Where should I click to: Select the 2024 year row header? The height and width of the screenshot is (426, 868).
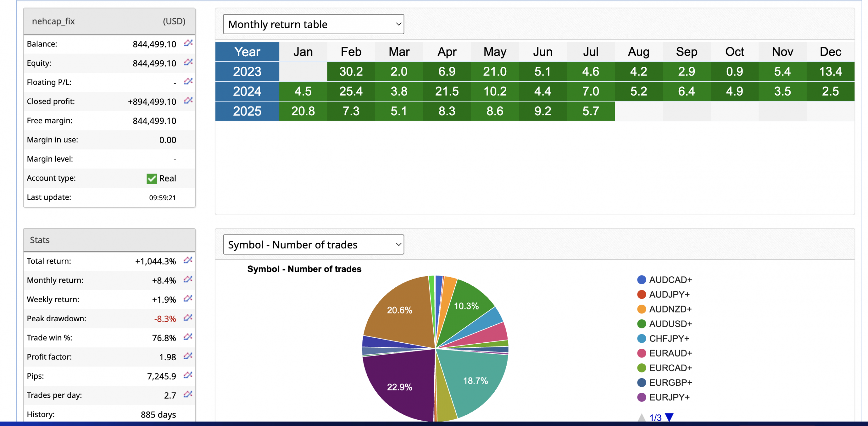pyautogui.click(x=247, y=92)
